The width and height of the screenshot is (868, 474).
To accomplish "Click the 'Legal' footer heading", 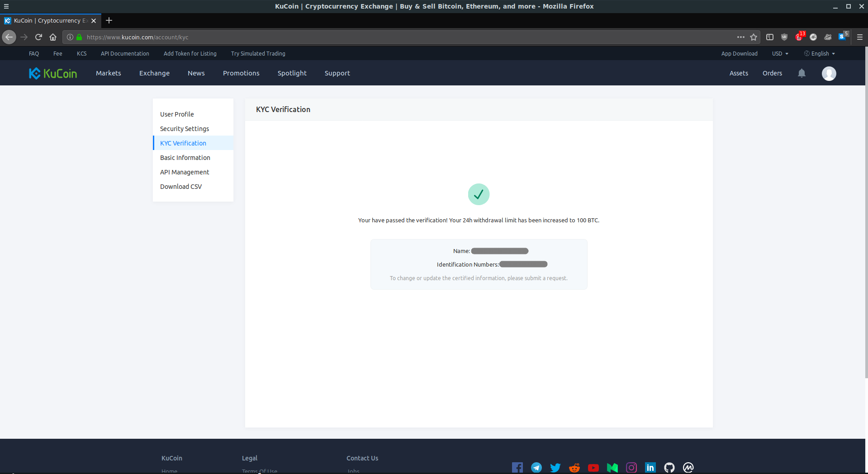I will 250,458.
